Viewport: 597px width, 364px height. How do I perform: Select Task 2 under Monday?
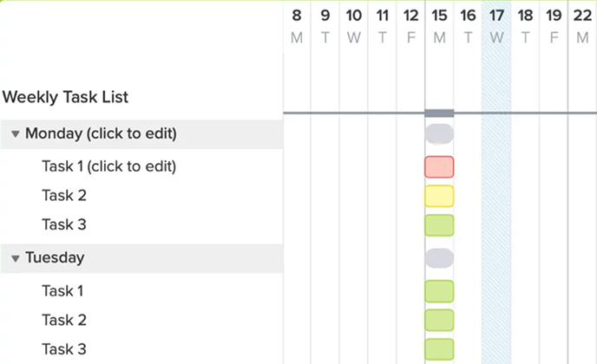point(64,196)
